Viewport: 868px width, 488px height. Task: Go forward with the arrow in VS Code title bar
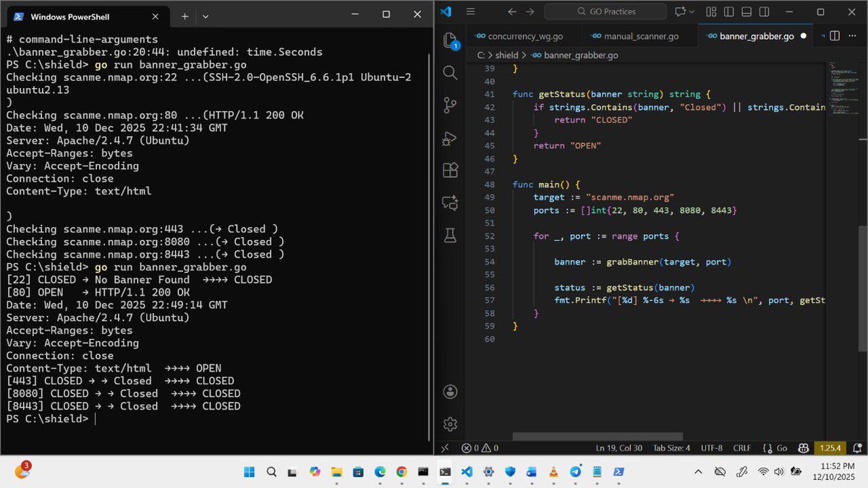click(x=529, y=12)
